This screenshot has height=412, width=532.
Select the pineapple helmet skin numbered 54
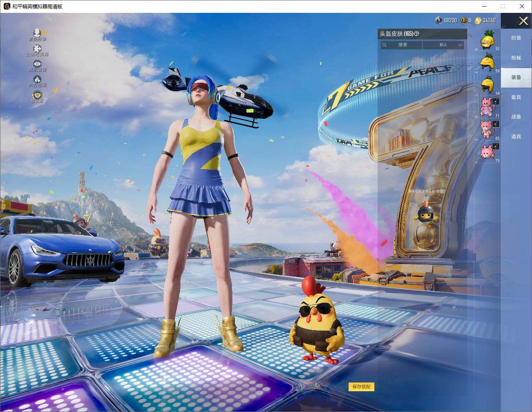pyautogui.click(x=488, y=85)
